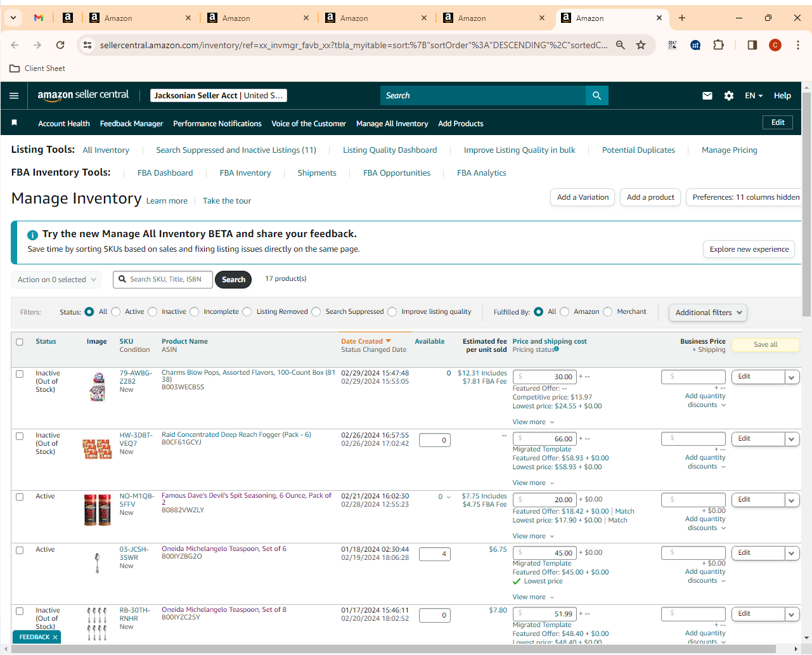Viewport: 812px width, 655px height.
Task: Click the Pricing status info icon
Action: pos(557,349)
